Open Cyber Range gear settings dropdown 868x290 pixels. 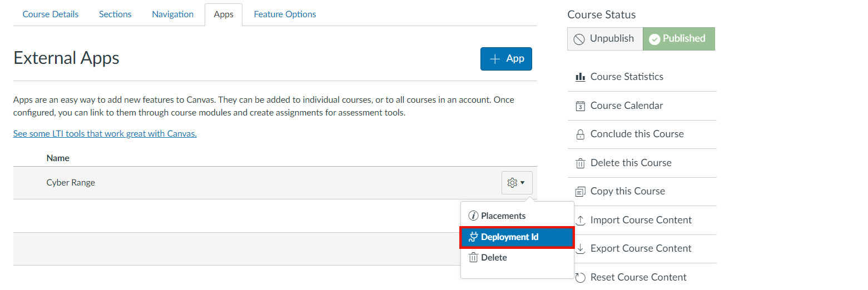517,183
